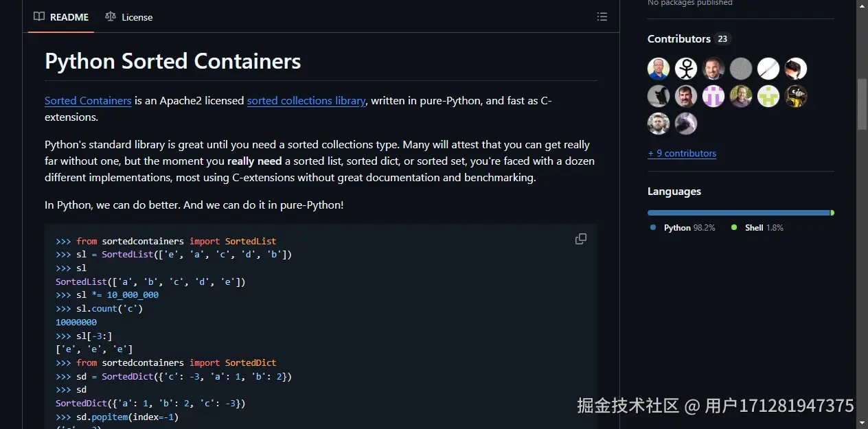Screen dimensions: 868x429
Task: Click the book icon beside README
Action: pos(39,16)
